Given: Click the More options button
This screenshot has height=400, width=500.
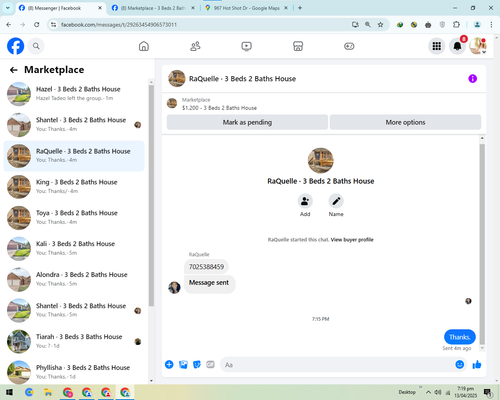Looking at the screenshot, I should coord(405,122).
